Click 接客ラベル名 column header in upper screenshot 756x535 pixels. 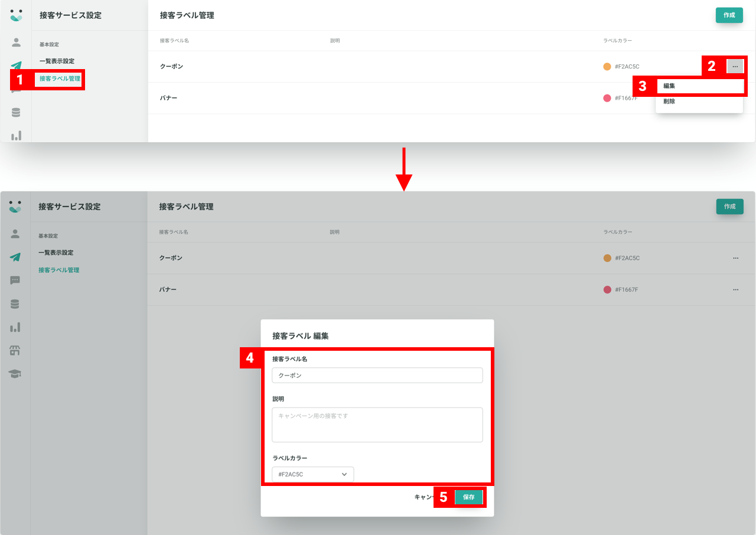point(174,41)
